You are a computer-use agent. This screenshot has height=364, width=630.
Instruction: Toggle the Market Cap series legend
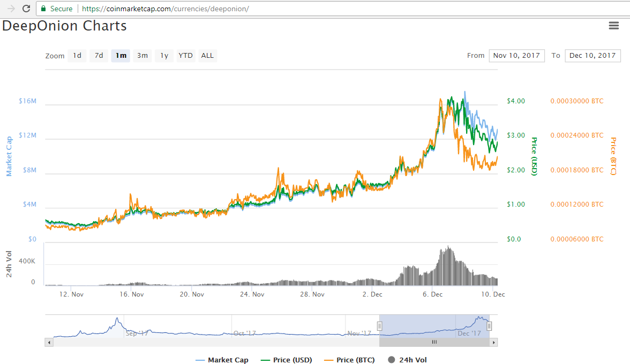coord(222,360)
